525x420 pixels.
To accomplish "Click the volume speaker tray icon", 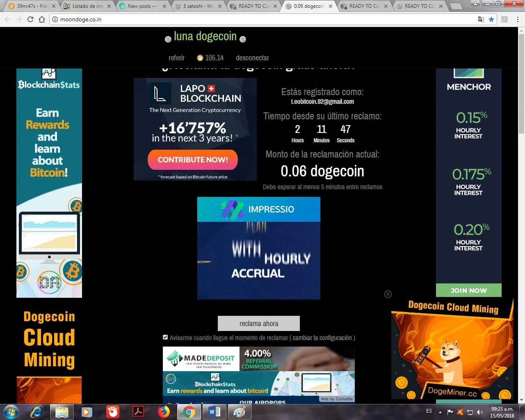I will 480,412.
